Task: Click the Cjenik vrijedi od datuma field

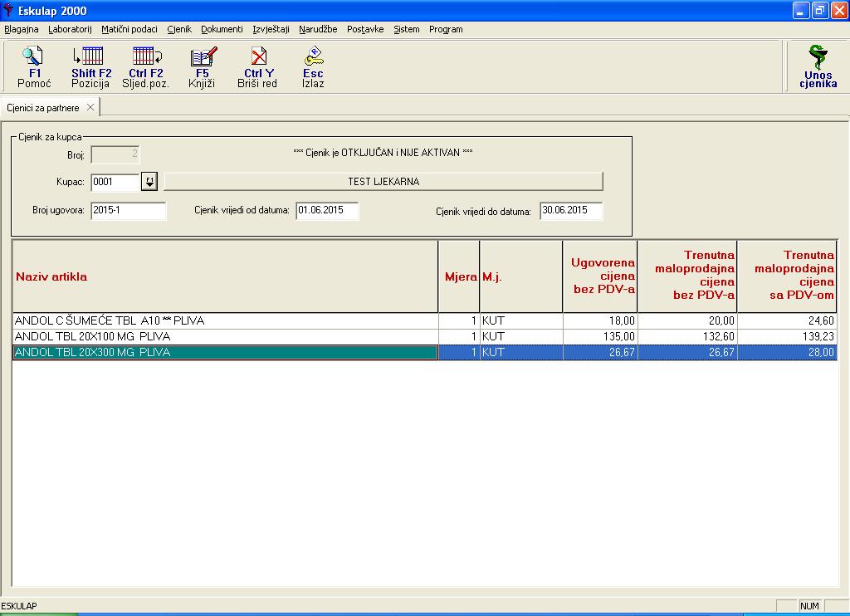Action: tap(327, 210)
